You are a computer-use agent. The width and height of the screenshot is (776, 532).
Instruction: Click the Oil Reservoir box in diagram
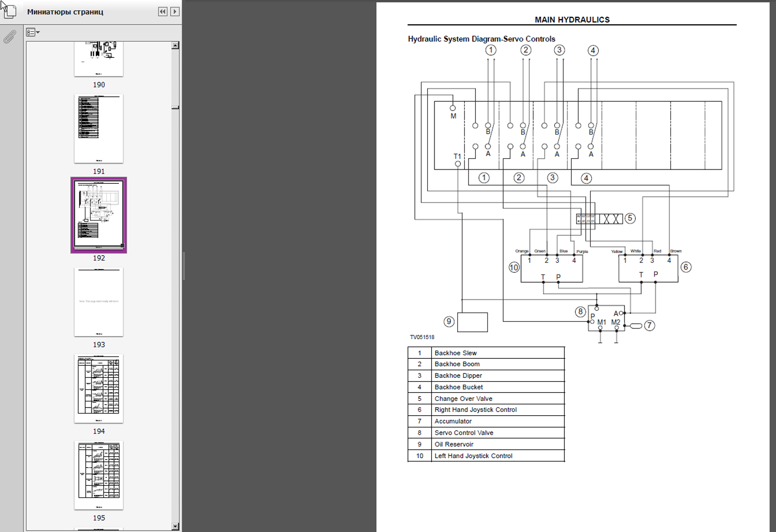472,322
